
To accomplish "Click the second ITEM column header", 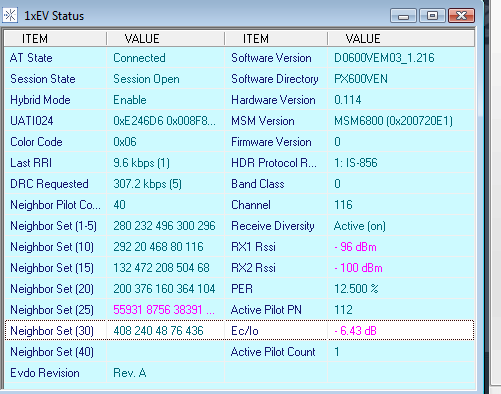I will coord(276,39).
